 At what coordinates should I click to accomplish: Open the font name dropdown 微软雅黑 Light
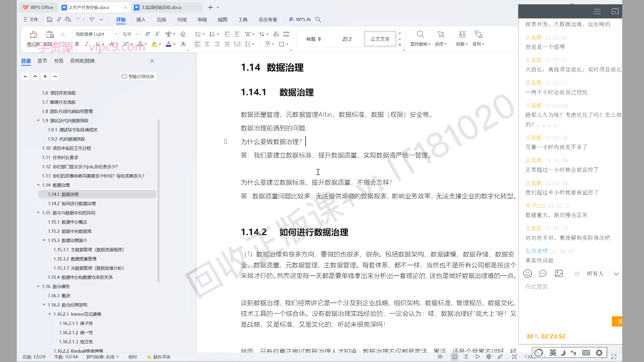coord(116,34)
